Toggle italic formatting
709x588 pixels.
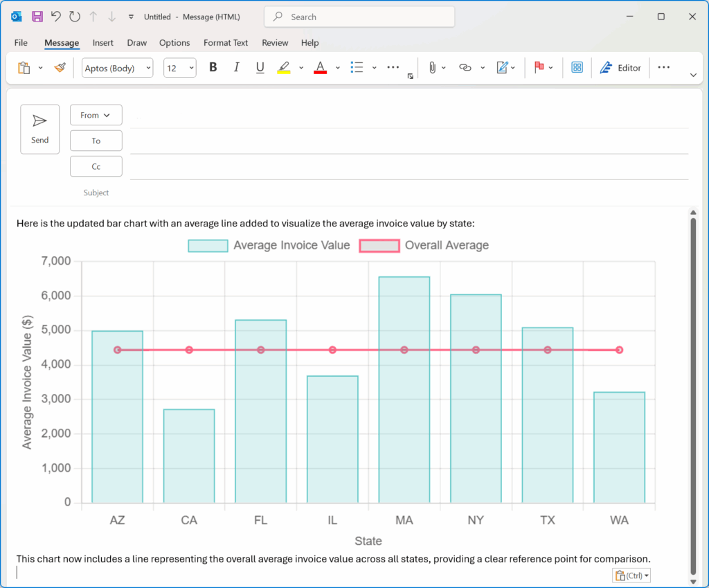pos(236,67)
